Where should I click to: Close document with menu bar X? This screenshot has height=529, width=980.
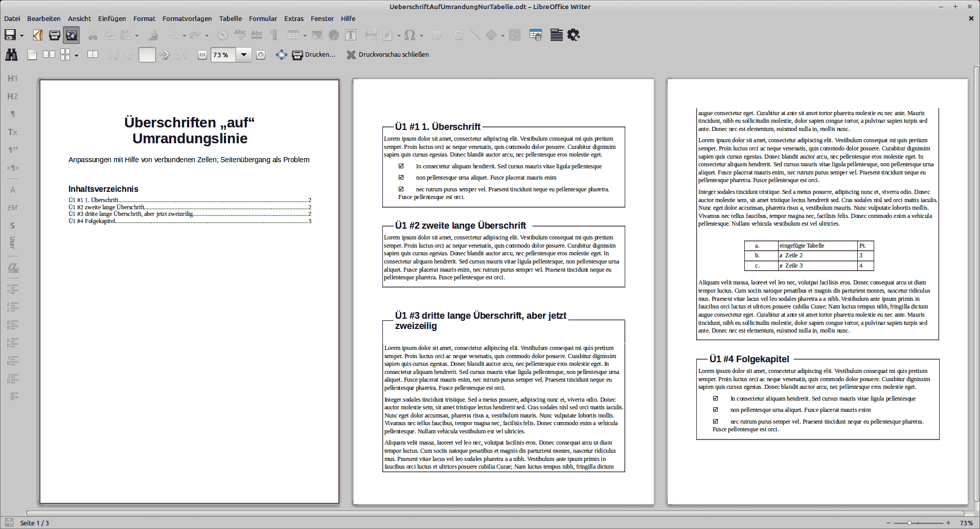point(971,18)
